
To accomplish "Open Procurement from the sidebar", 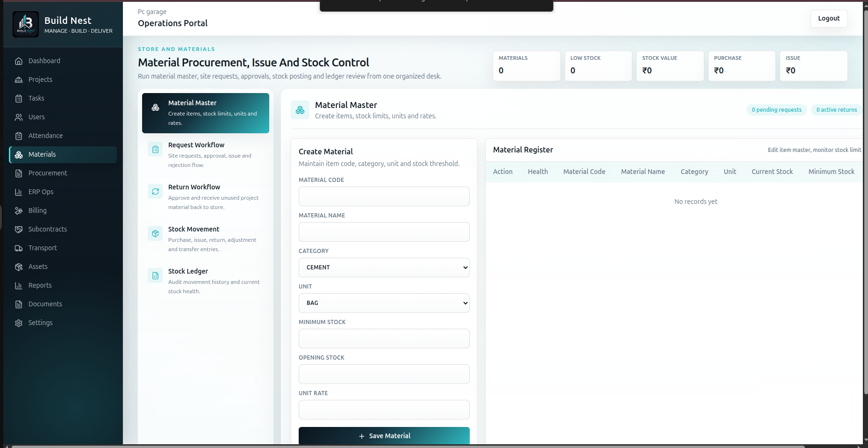I will coord(63,173).
